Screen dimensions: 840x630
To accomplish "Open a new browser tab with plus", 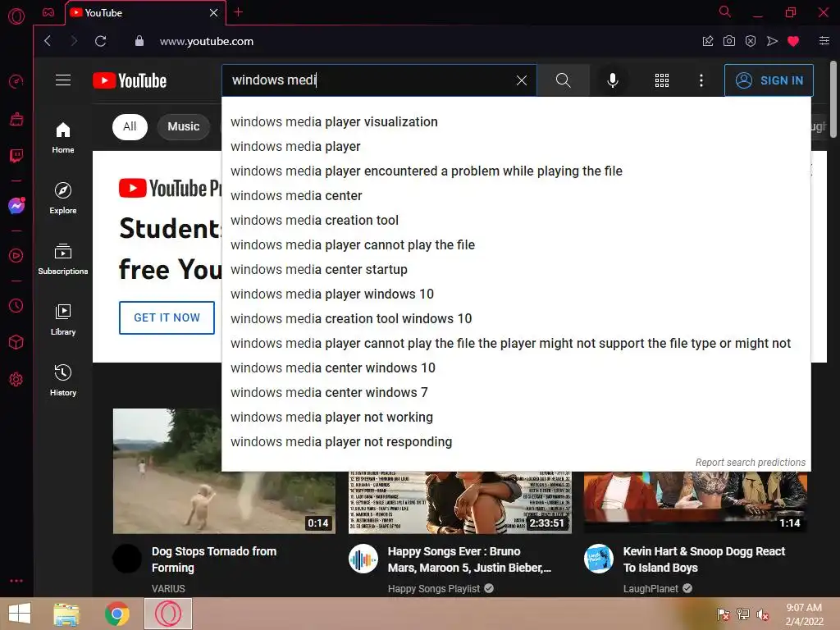I will pos(239,12).
